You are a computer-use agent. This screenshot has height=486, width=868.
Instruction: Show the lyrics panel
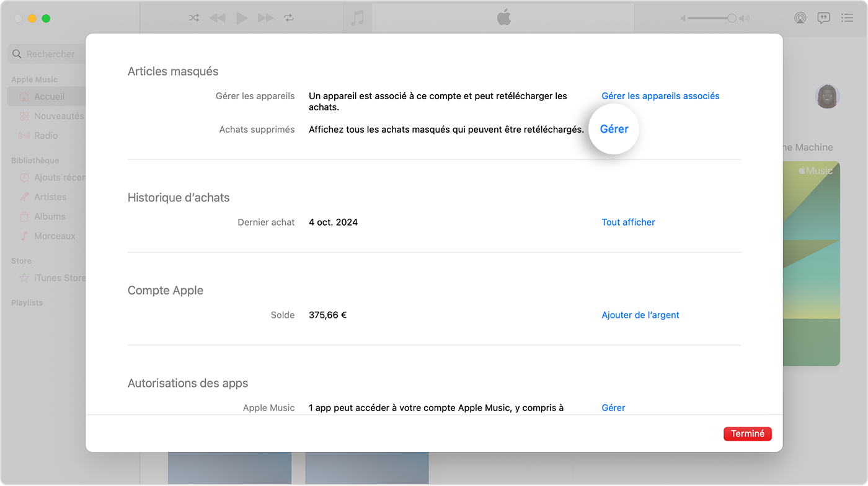click(823, 17)
